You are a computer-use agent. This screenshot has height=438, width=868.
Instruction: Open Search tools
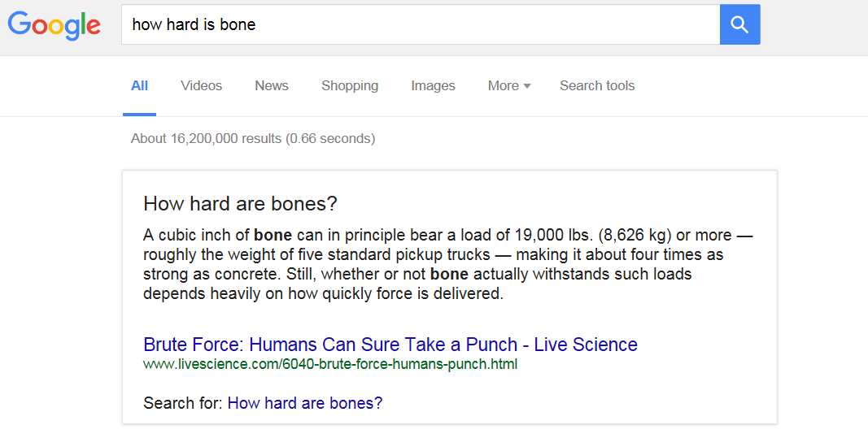tap(597, 86)
